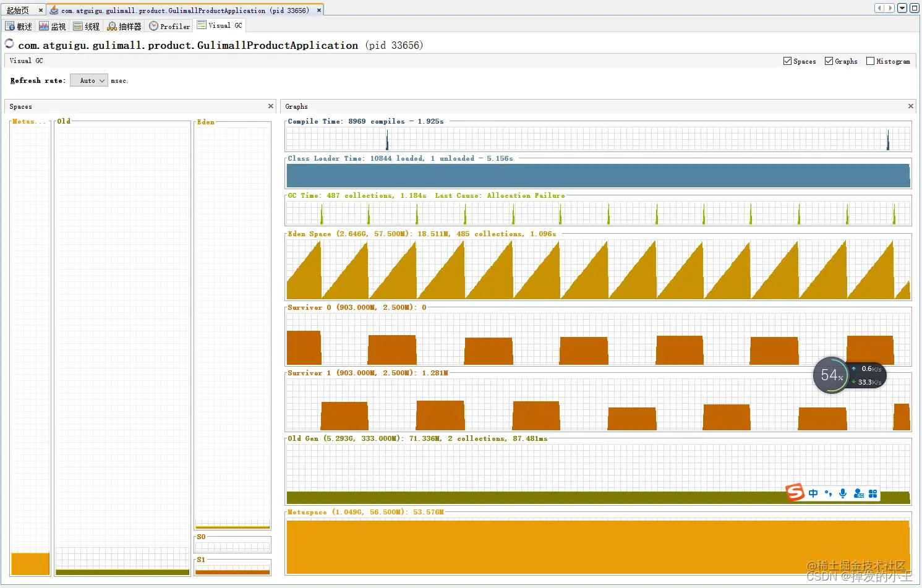Select the Visual GC tab
Viewport: 922px width, 588px height.
point(220,25)
